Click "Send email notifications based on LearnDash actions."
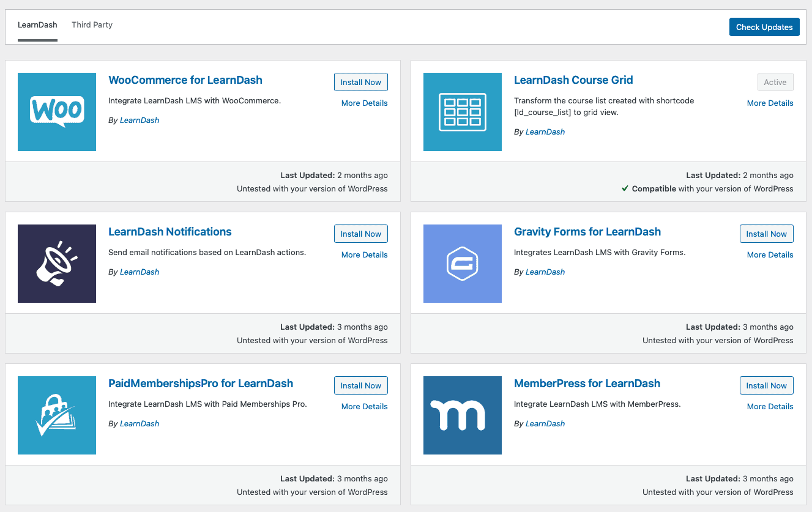 click(x=207, y=252)
